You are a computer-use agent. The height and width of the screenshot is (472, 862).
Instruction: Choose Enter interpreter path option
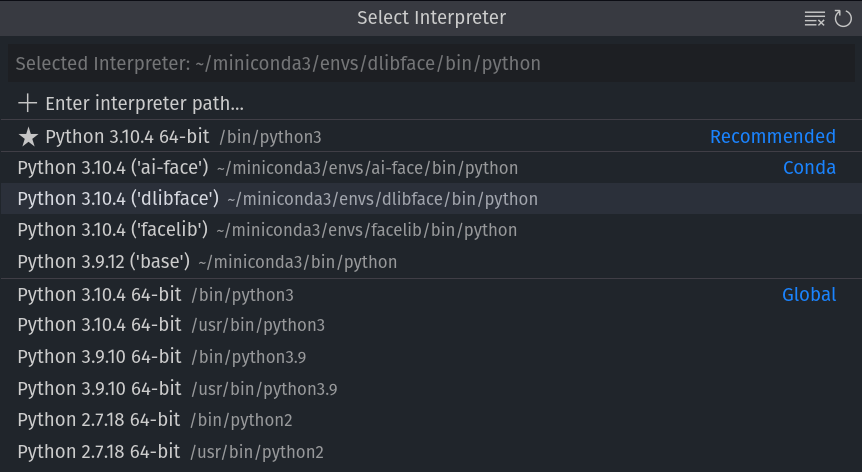coord(144,103)
